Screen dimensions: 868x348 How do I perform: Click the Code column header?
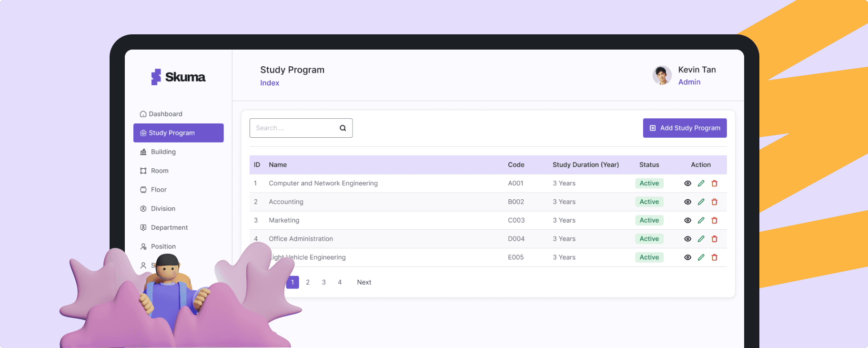[x=516, y=165]
